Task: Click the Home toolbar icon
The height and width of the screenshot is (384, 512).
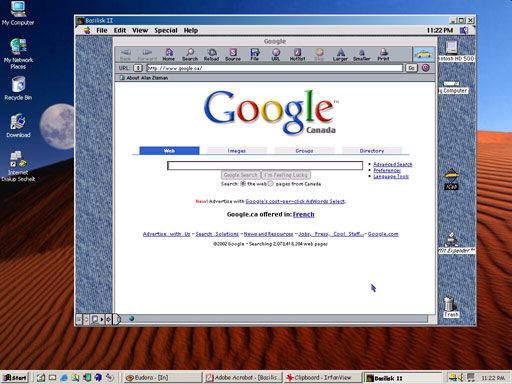Action: click(x=169, y=54)
